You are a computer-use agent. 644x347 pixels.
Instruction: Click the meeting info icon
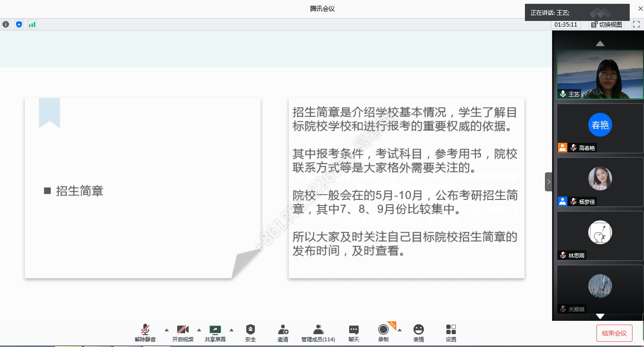point(6,24)
